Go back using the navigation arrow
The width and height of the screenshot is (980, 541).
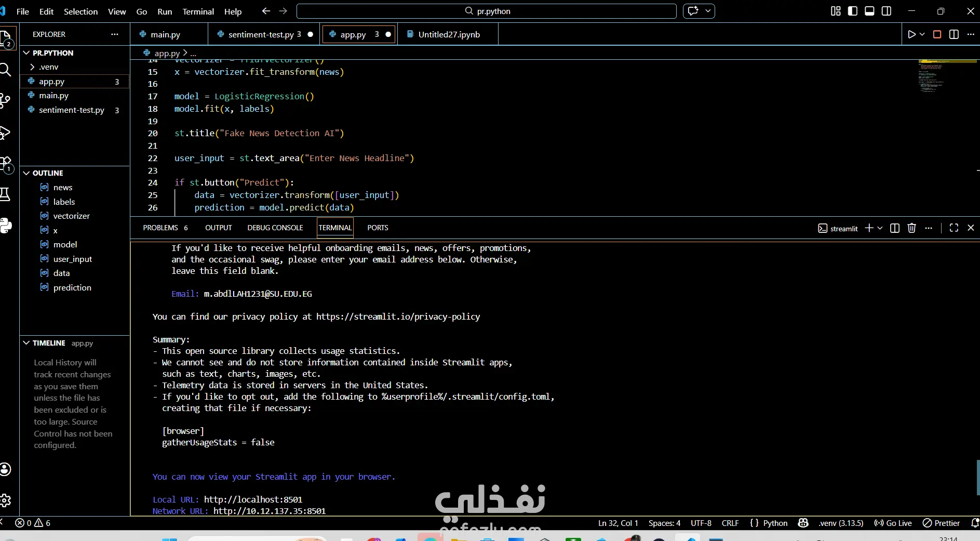[266, 11]
